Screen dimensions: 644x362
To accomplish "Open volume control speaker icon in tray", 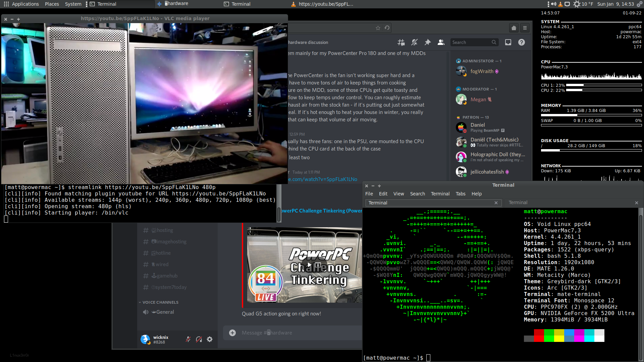I will (x=554, y=4).
